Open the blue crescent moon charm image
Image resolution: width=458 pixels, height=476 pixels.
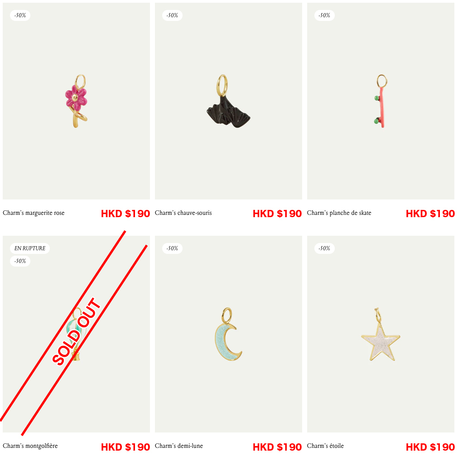pos(228,334)
